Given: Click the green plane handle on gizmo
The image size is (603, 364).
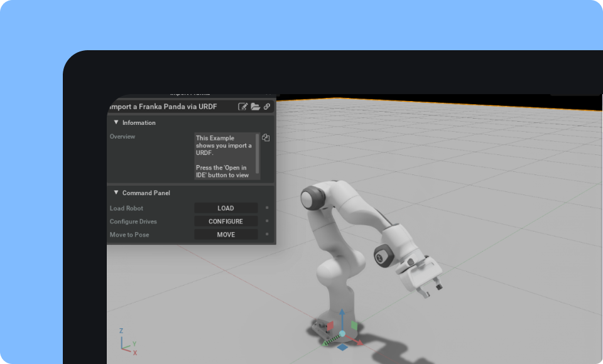Looking at the screenshot, I should click(354, 325).
